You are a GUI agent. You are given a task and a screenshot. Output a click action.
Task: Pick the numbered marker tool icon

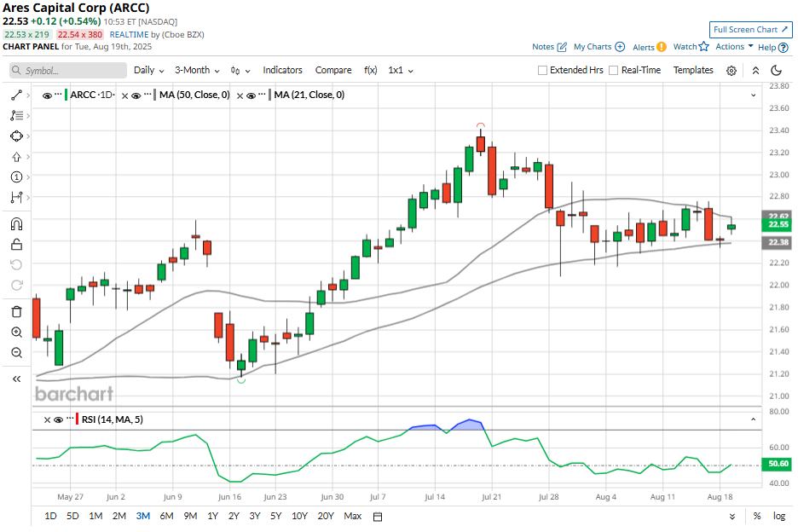[16, 177]
